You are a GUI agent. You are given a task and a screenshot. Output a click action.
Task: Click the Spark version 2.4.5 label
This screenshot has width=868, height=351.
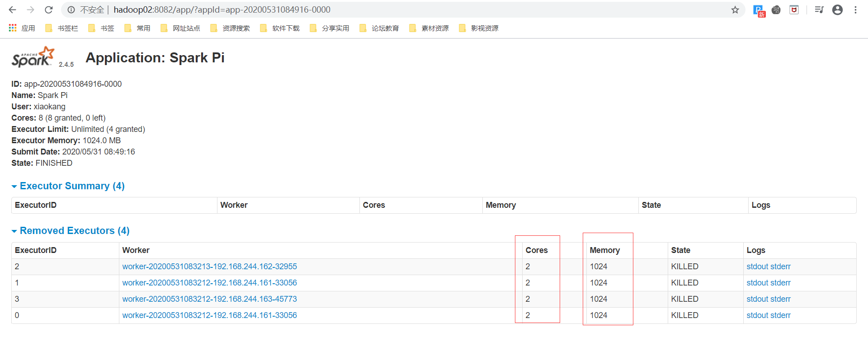(x=66, y=65)
